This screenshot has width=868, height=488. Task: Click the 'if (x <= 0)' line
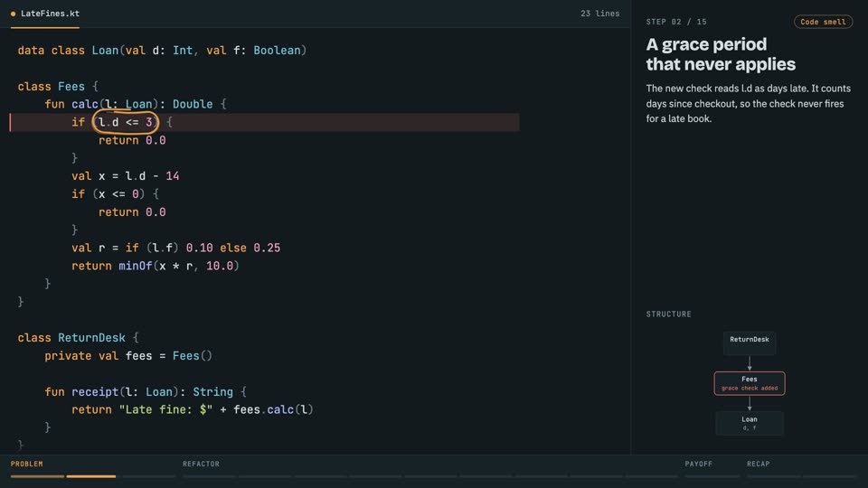coord(115,194)
